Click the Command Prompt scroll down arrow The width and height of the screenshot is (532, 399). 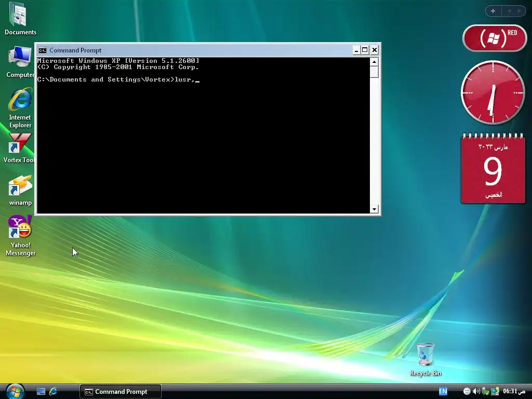tap(374, 209)
